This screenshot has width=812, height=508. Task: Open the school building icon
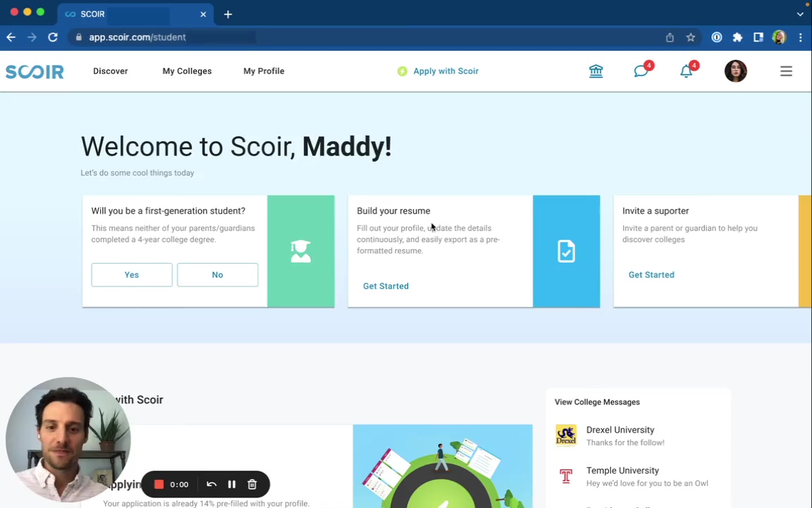pos(596,71)
